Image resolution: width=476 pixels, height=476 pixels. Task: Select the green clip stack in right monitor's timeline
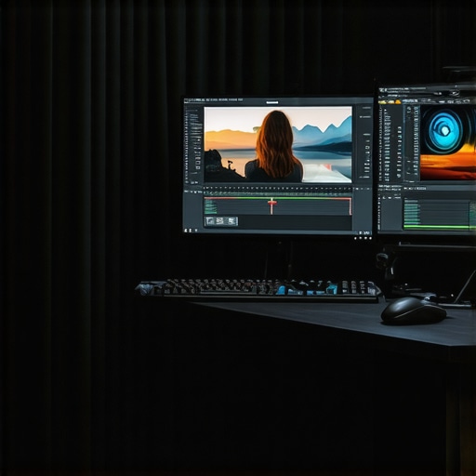[x=412, y=212]
